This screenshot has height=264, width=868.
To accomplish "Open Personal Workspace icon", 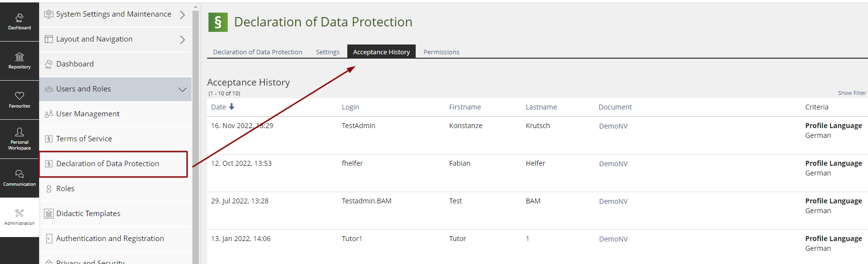I will coord(20,138).
